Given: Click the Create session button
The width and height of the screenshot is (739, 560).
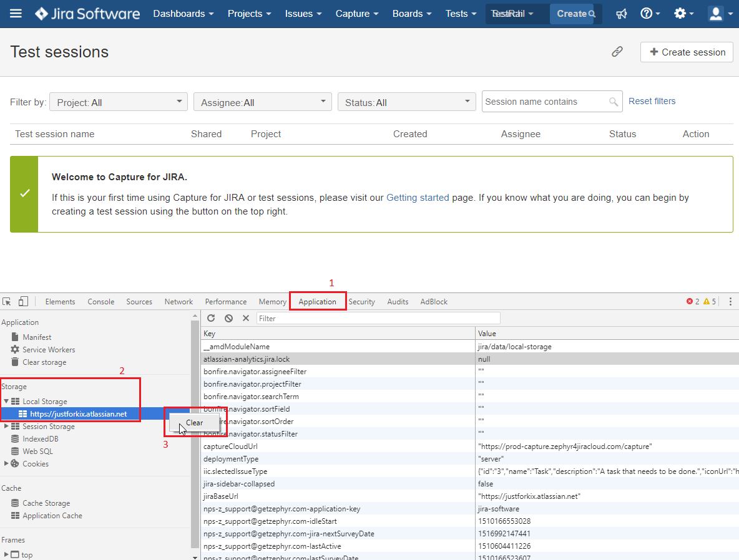Looking at the screenshot, I should point(687,52).
